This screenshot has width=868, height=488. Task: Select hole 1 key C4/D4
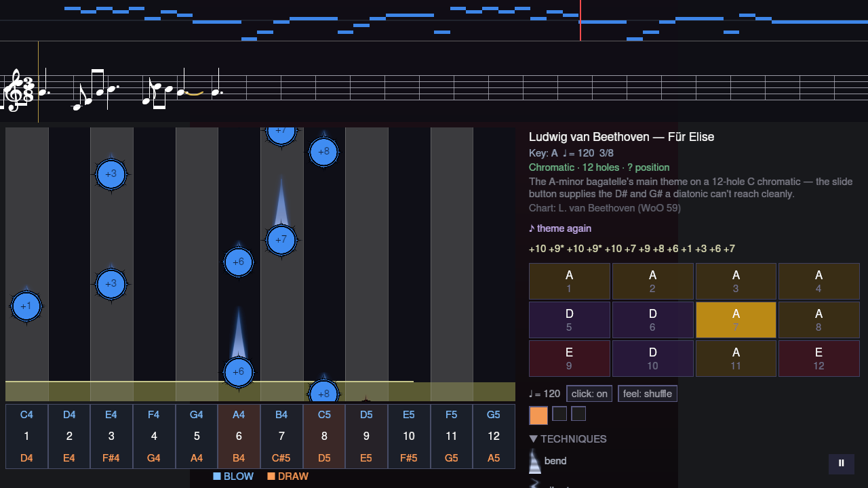point(26,436)
